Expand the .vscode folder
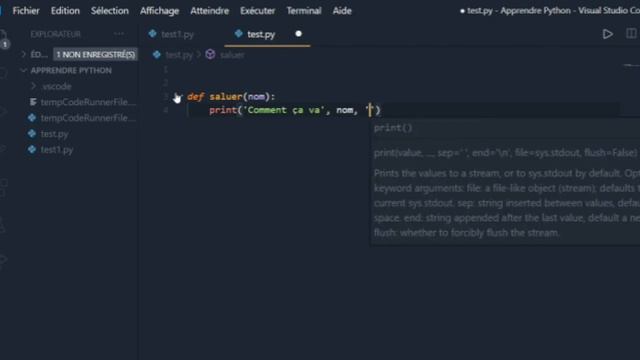The width and height of the screenshot is (640, 360). point(57,87)
